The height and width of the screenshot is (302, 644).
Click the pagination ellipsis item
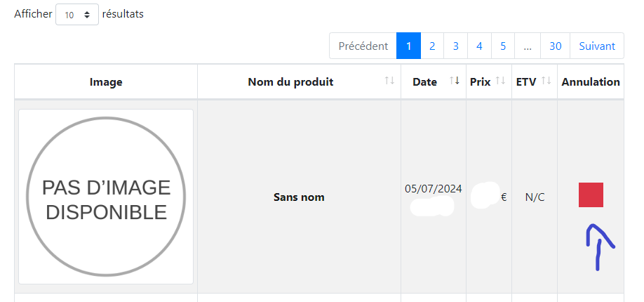527,46
